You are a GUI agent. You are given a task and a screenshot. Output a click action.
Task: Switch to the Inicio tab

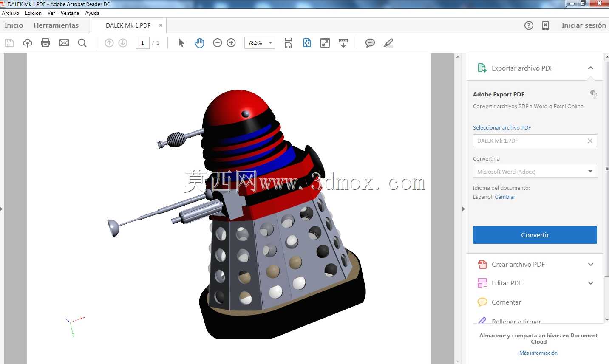(x=14, y=25)
